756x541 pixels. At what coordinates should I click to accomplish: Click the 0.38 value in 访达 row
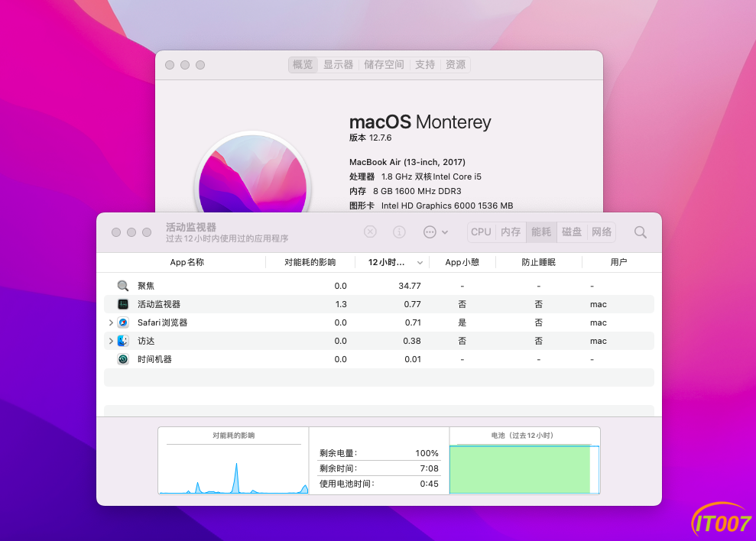click(412, 341)
